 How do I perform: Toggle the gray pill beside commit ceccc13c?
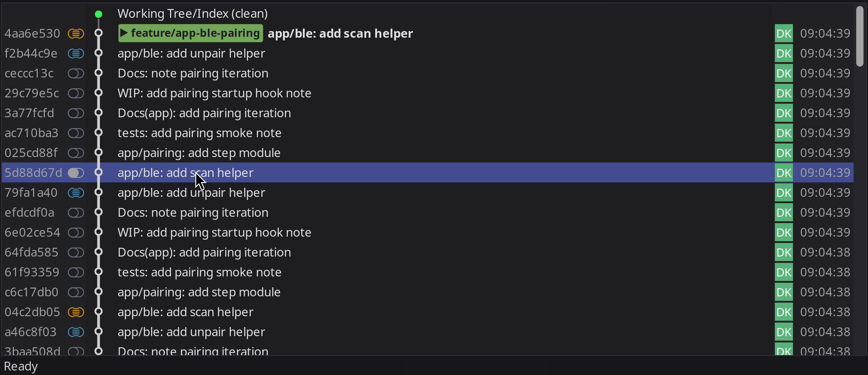[76, 74]
